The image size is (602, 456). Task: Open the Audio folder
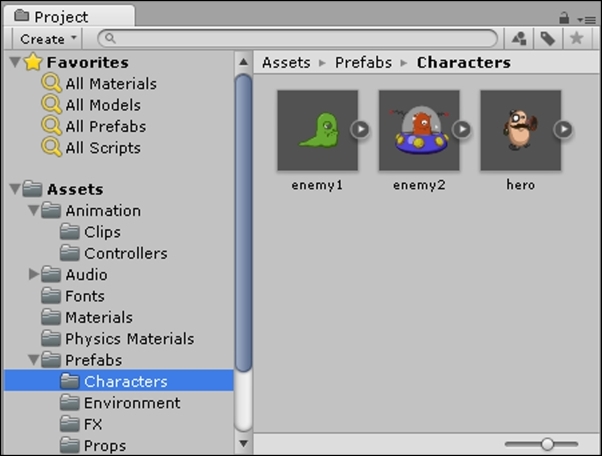point(86,275)
